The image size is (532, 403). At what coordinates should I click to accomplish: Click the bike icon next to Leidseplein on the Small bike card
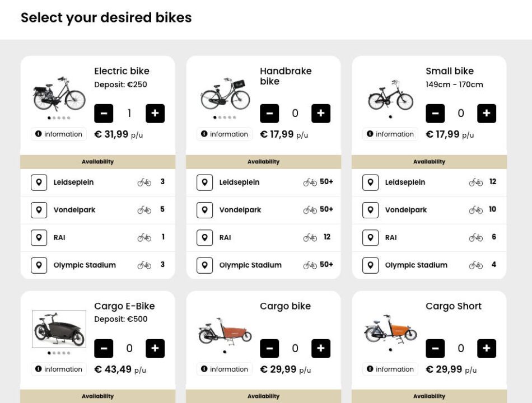tap(476, 182)
